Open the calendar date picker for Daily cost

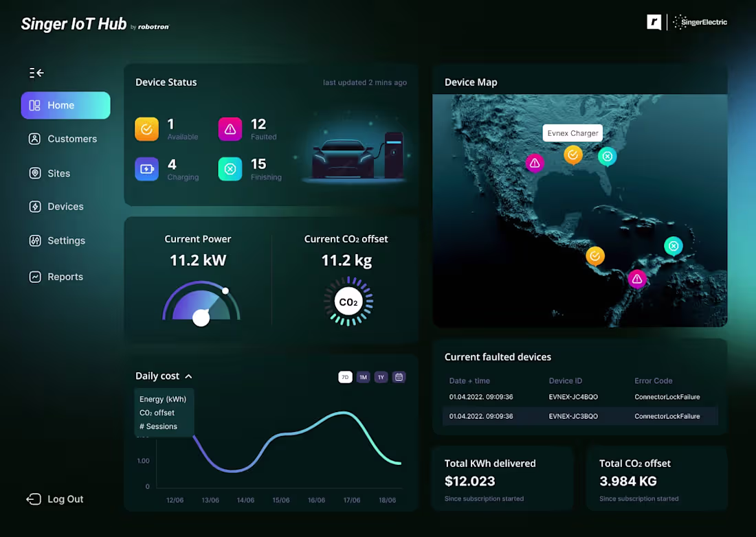(399, 377)
